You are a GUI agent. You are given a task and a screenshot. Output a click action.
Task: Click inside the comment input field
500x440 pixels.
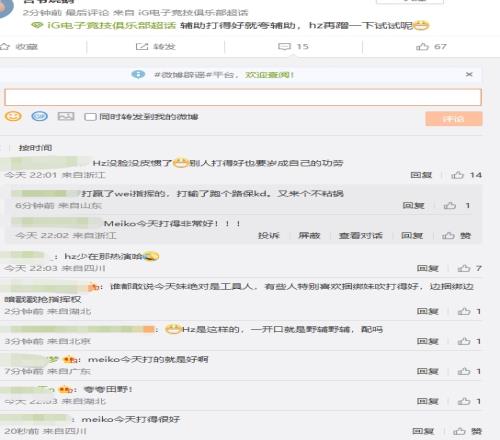pyautogui.click(x=243, y=97)
